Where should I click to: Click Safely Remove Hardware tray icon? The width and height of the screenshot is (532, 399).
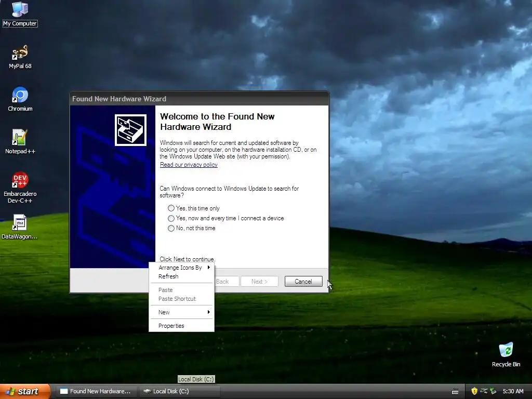[493, 391]
